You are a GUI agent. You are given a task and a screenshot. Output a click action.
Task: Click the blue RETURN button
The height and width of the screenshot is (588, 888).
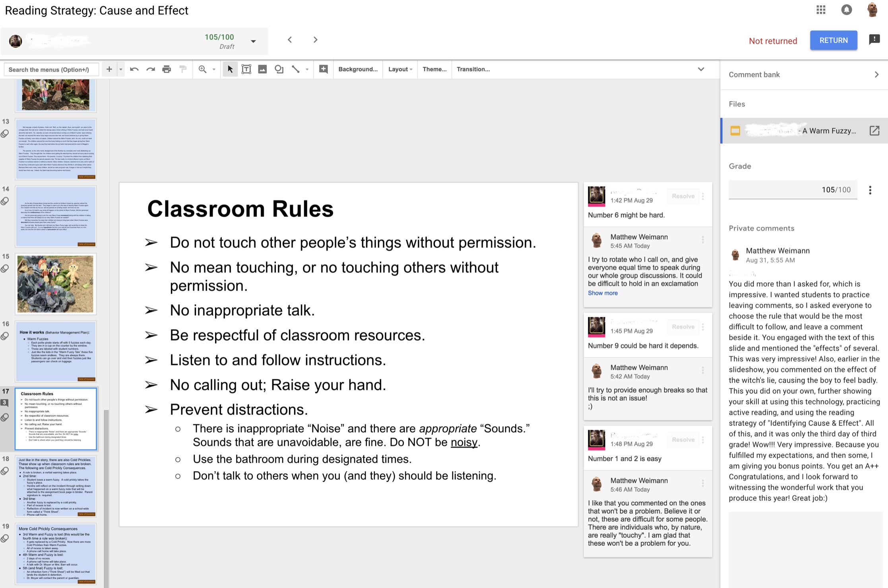(x=834, y=41)
